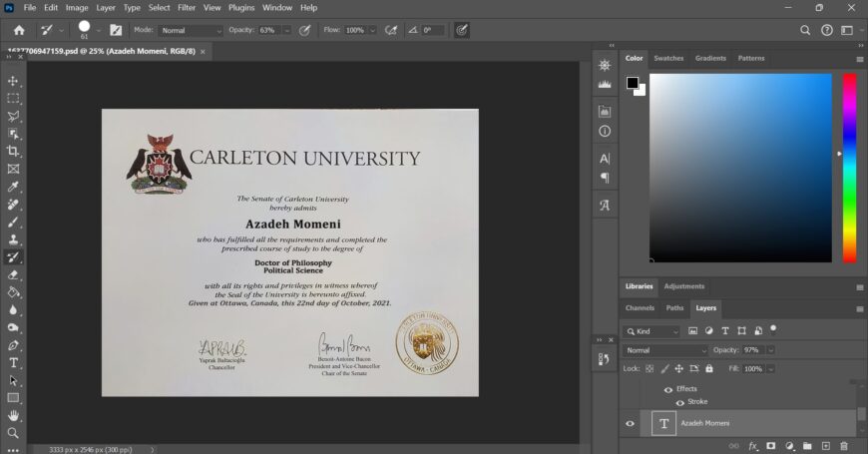Toggle type layer filter

(x=725, y=331)
